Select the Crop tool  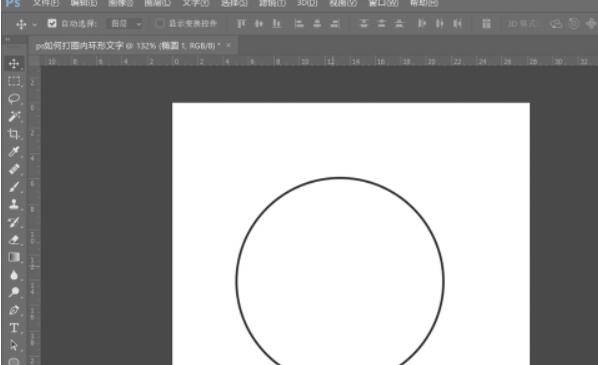point(14,134)
